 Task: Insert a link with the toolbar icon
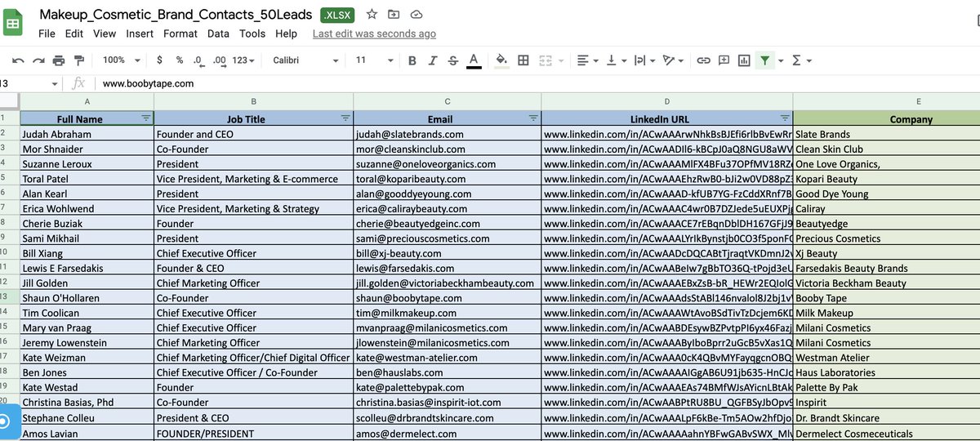point(702,60)
